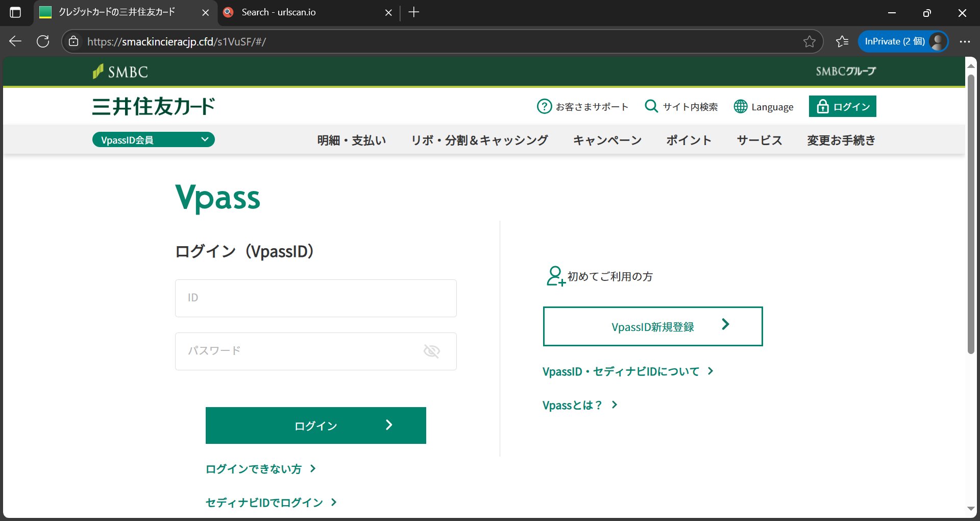980x521 pixels.
Task: Click the chevron beside VpassID・セディナビIDについて
Action: click(x=710, y=371)
